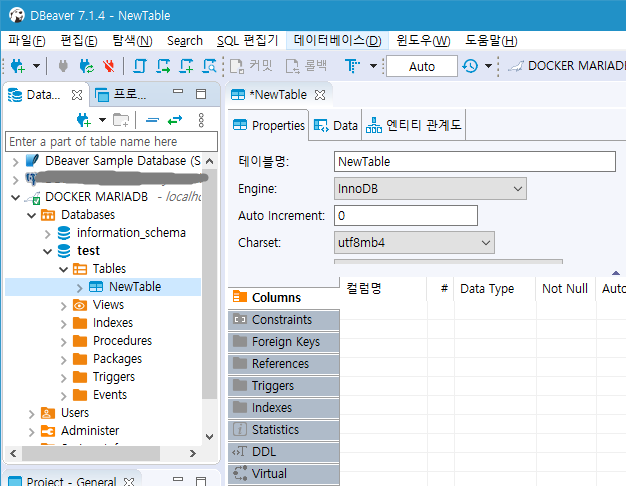Screen dimensions: 626x486
Task: Collapse the test database node
Action: (x=48, y=252)
